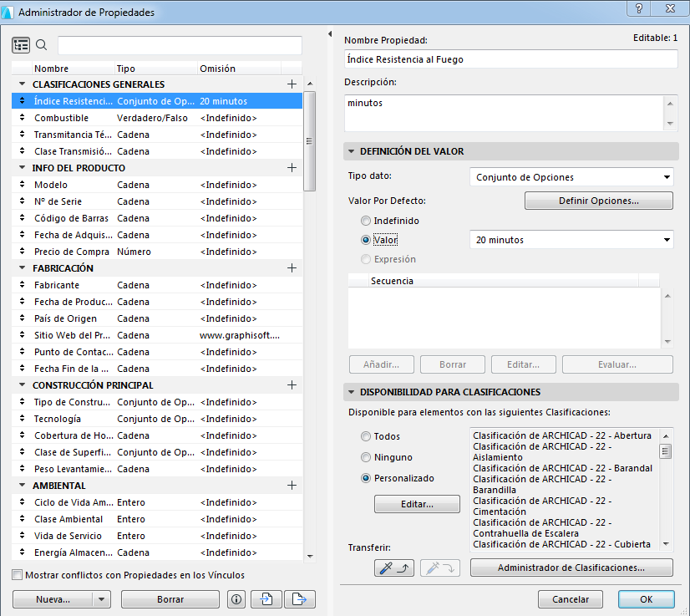Click the search magnifier icon

point(42,45)
